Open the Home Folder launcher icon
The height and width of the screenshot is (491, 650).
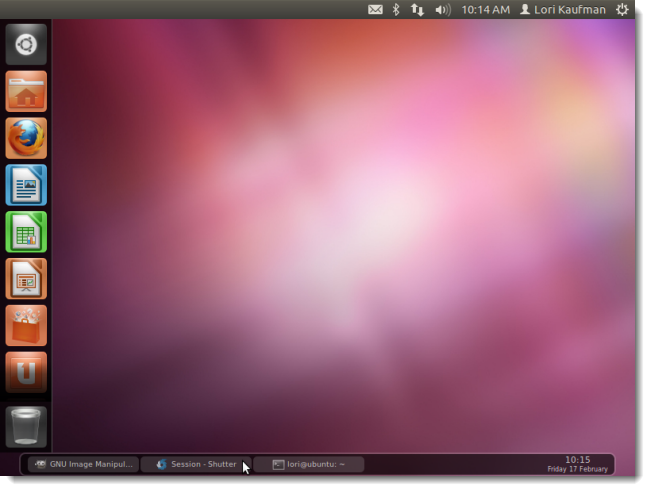pyautogui.click(x=26, y=91)
